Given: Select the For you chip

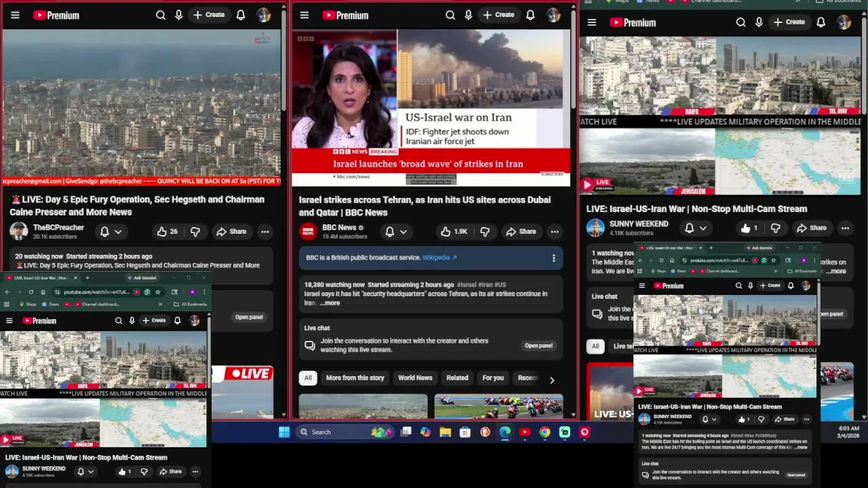Looking at the screenshot, I should click(493, 378).
